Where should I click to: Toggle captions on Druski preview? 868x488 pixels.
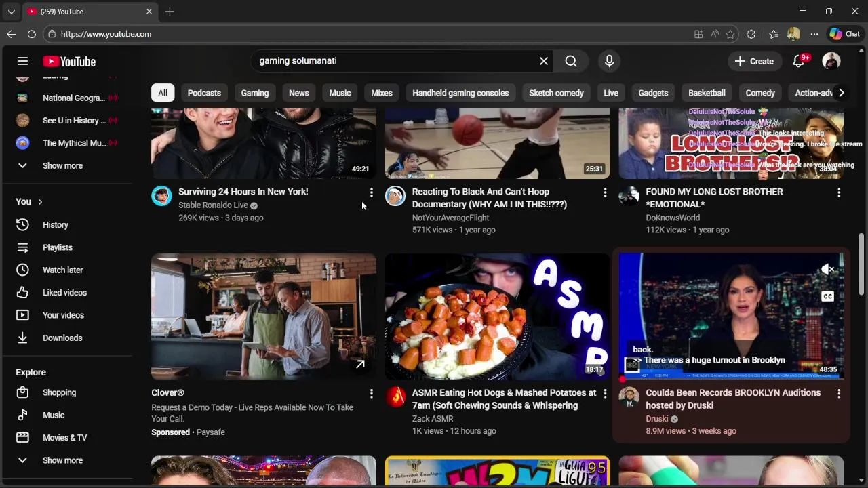827,296
